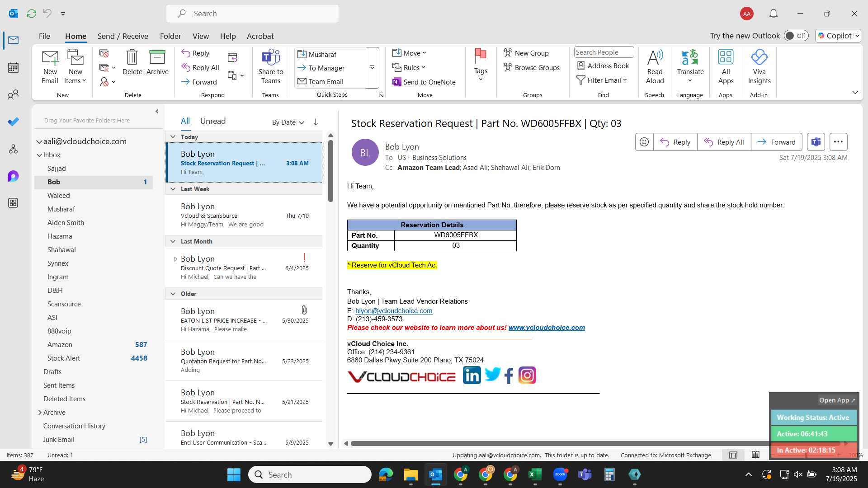Open the Tags dropdown
The image size is (868, 488).
click(481, 66)
